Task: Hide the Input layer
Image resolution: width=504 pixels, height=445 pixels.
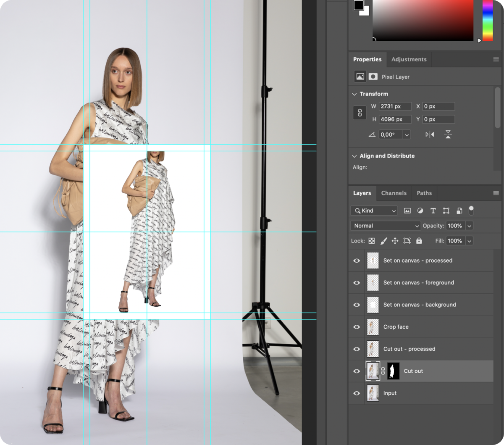Action: pos(357,393)
